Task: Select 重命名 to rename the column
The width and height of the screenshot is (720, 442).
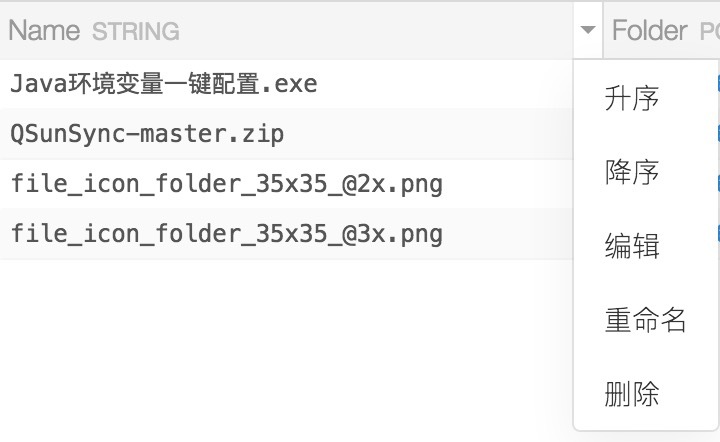Action: 645,320
